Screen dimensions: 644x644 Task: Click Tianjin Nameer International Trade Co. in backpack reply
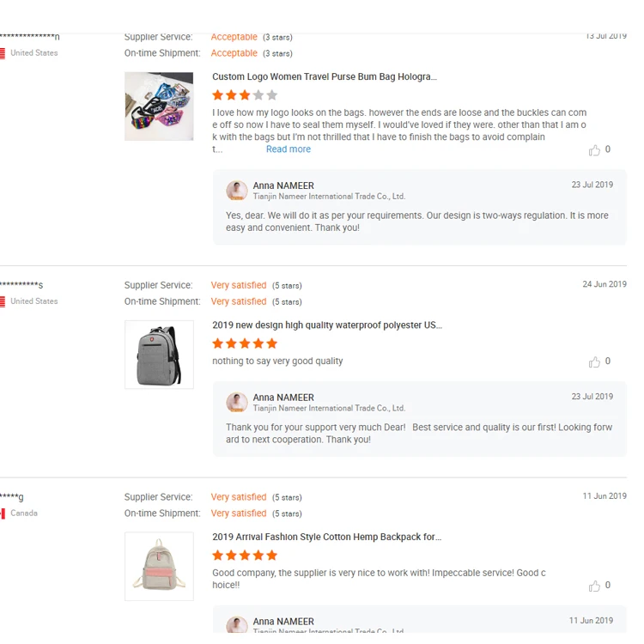pos(329,409)
